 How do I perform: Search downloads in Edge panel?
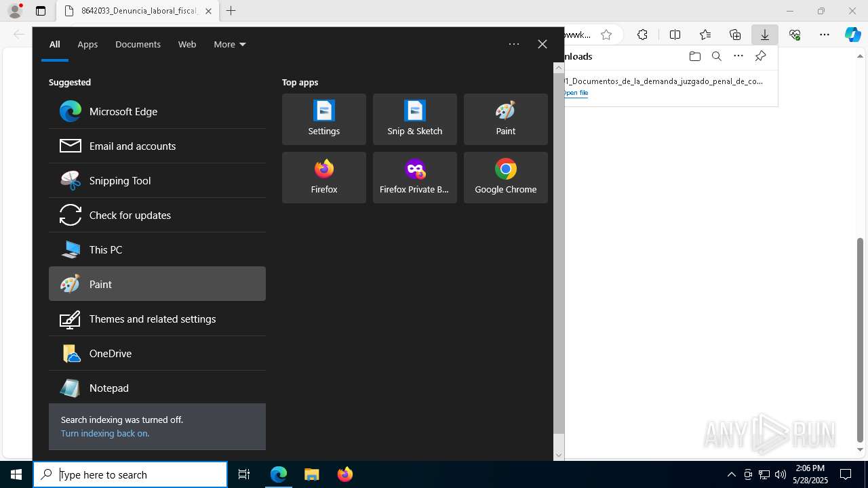(x=716, y=56)
